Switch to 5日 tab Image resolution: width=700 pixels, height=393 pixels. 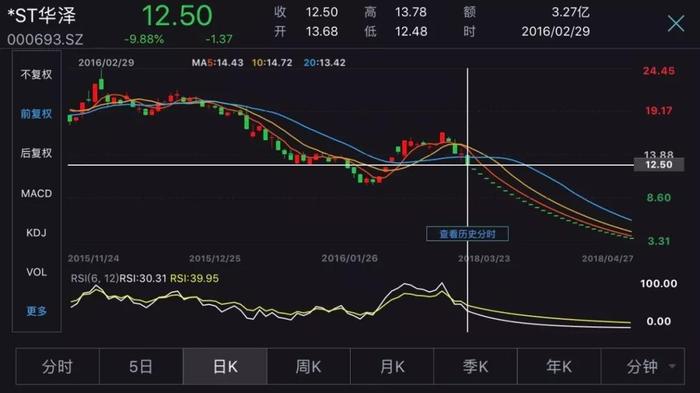(x=141, y=367)
